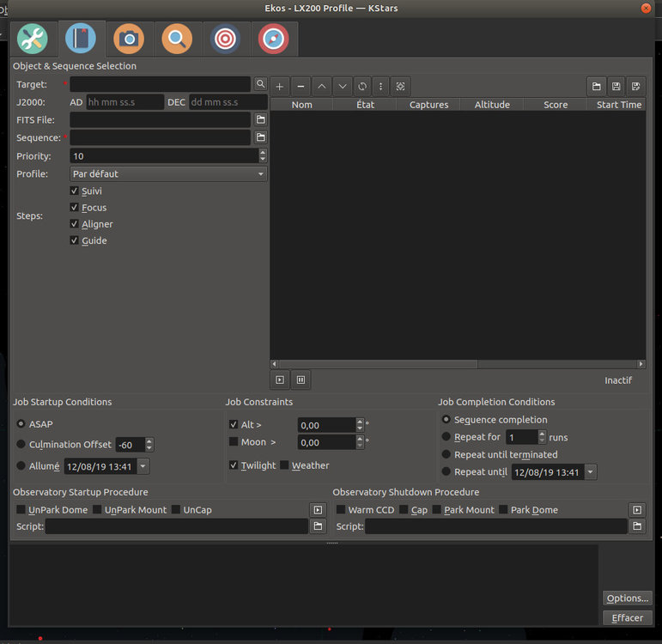Click the Target name input field
The height and width of the screenshot is (644, 662).
pos(160,84)
